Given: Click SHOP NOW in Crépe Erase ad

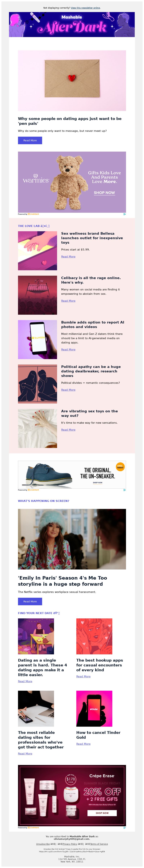Looking at the screenshot, I should 102,813.
